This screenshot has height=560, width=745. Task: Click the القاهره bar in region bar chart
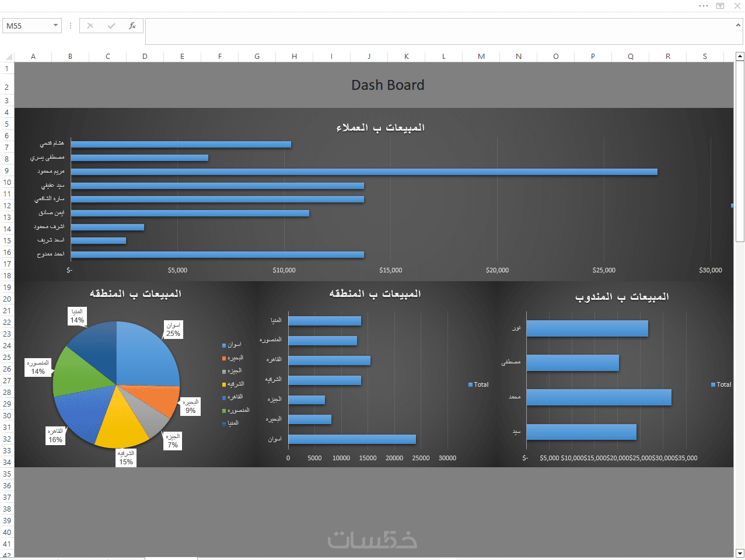coord(330,360)
